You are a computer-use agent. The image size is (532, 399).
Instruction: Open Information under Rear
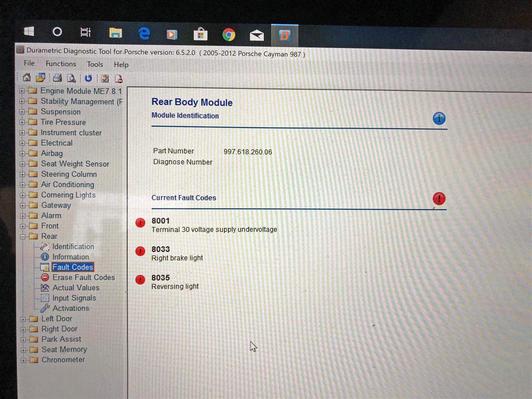pos(71,257)
